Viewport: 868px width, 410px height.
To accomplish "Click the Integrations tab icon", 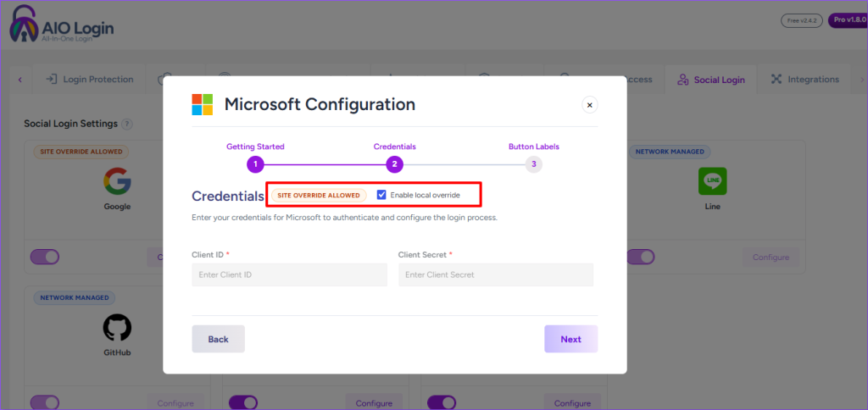I will [776, 79].
